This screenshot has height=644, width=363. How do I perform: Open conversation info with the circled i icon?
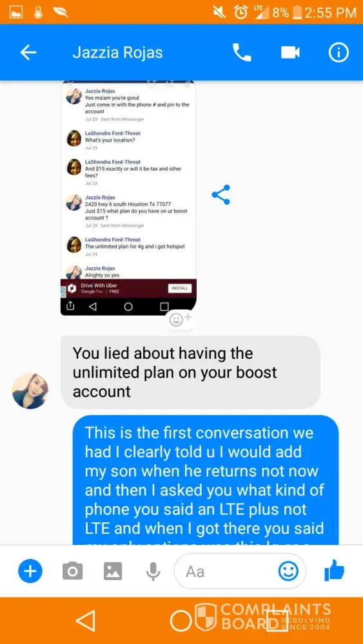(338, 53)
